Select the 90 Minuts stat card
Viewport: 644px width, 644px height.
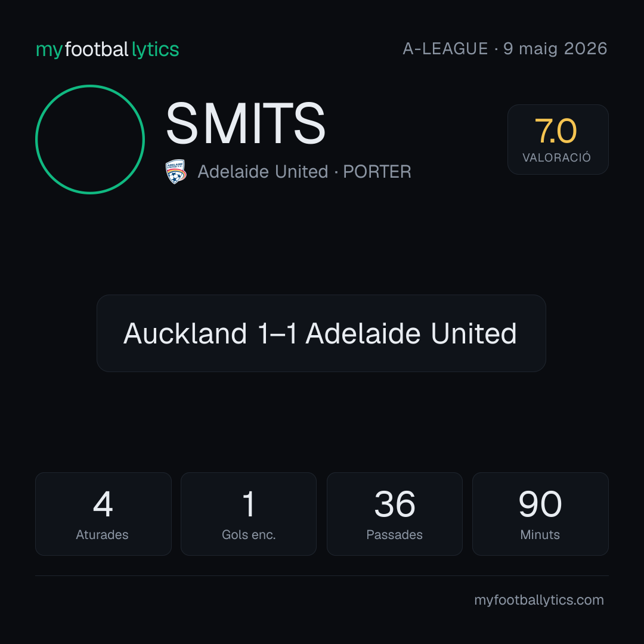point(540,514)
